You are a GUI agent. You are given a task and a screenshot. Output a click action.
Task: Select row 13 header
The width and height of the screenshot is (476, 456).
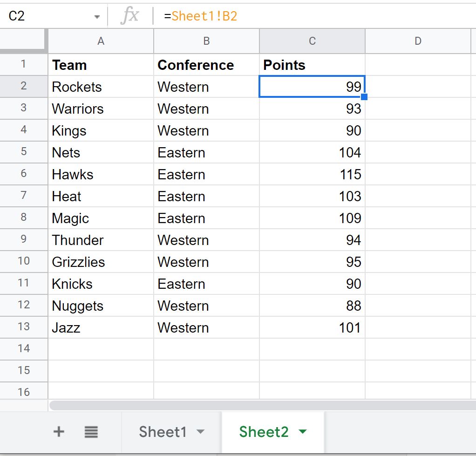24,327
